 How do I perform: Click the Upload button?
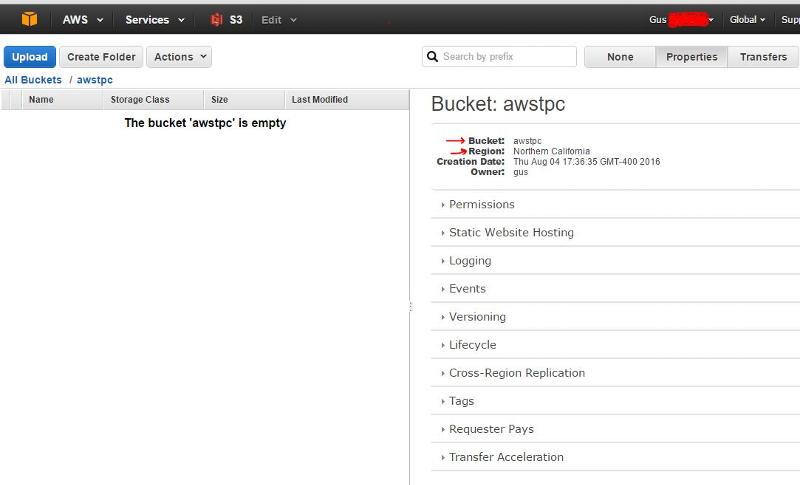(x=30, y=57)
